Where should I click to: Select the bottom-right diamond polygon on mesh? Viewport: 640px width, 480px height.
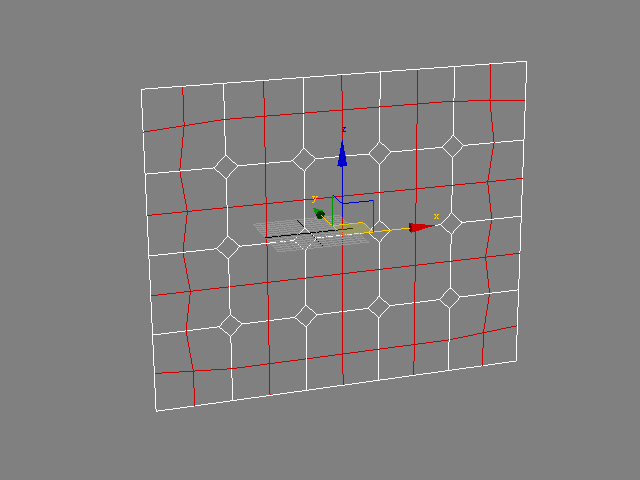point(451,297)
